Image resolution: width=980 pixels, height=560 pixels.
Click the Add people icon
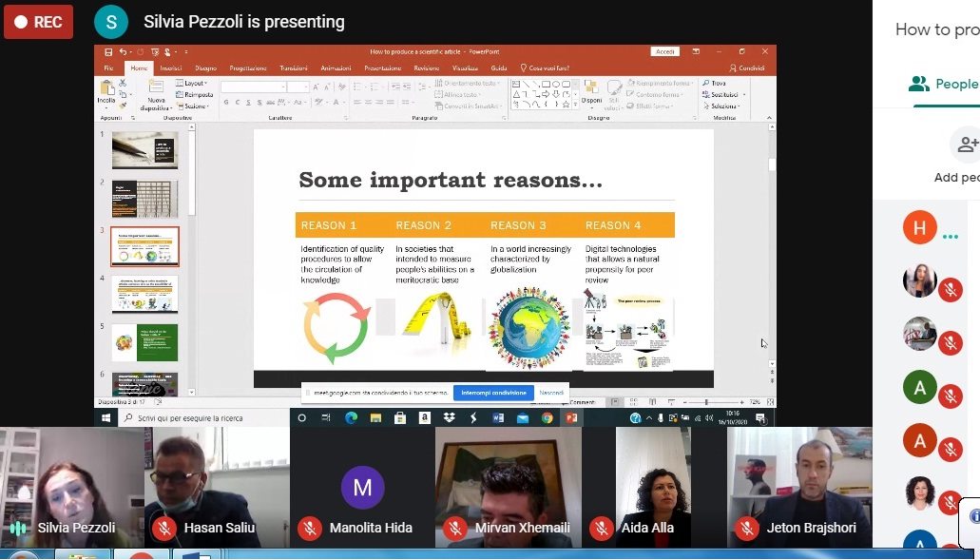(968, 145)
